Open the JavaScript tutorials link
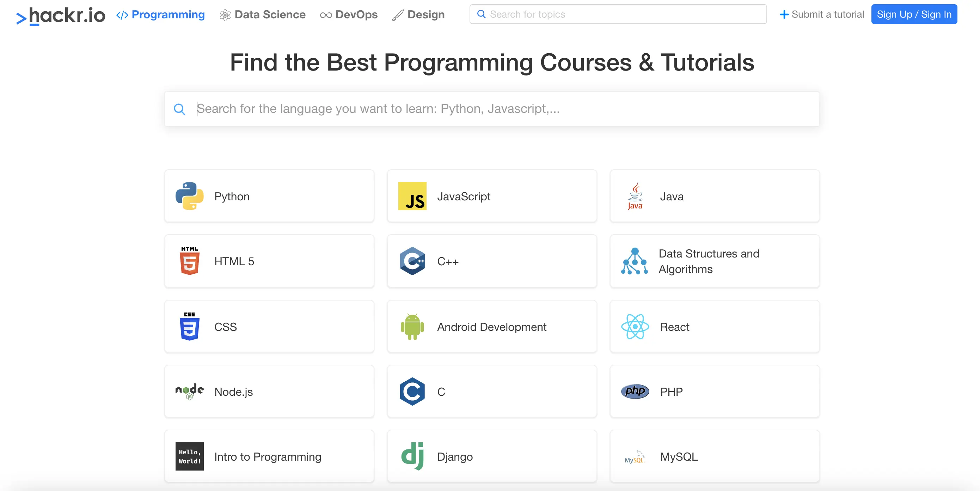The image size is (980, 491). (464, 196)
